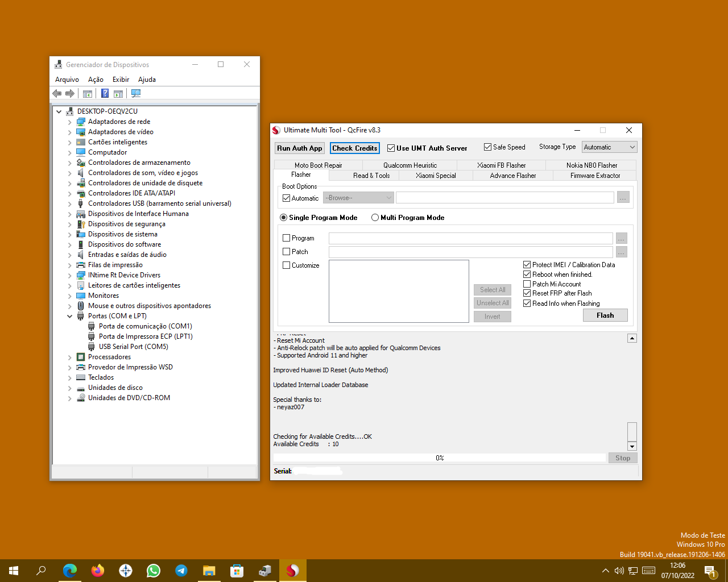Expand the Filas de impressão node
This screenshot has width=728, height=582.
tap(70, 265)
